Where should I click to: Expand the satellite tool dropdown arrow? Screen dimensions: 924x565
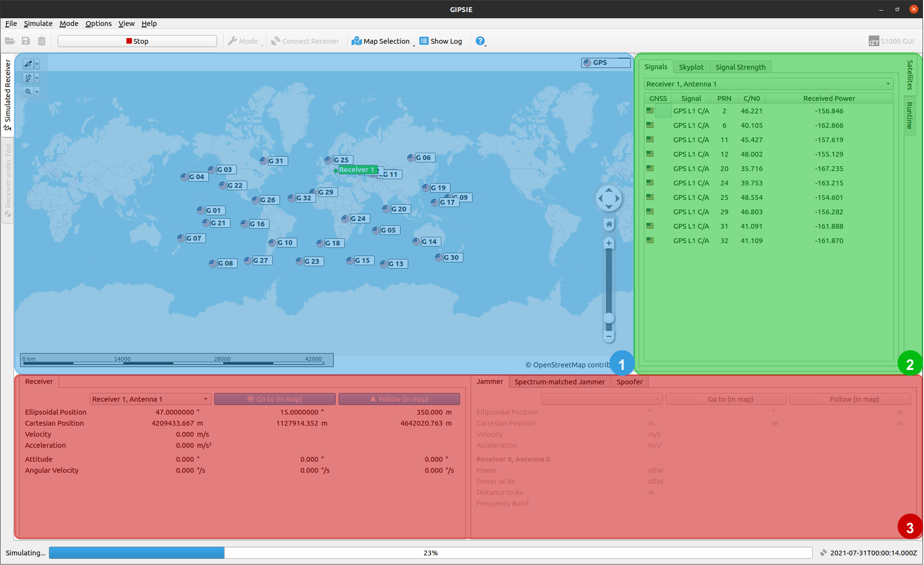(37, 64)
